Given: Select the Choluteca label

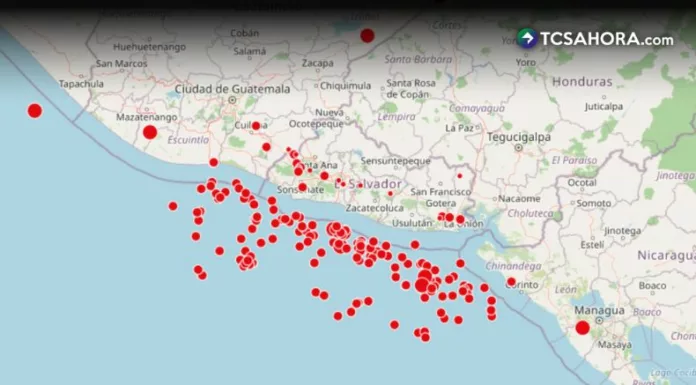Looking at the screenshot, I should (530, 214).
